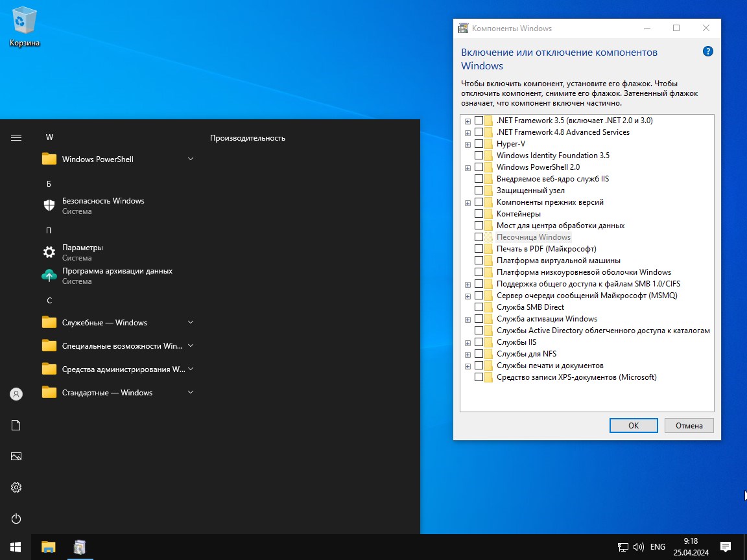Click the letter W section header
Screen dimensions: 747x560
[x=49, y=137]
